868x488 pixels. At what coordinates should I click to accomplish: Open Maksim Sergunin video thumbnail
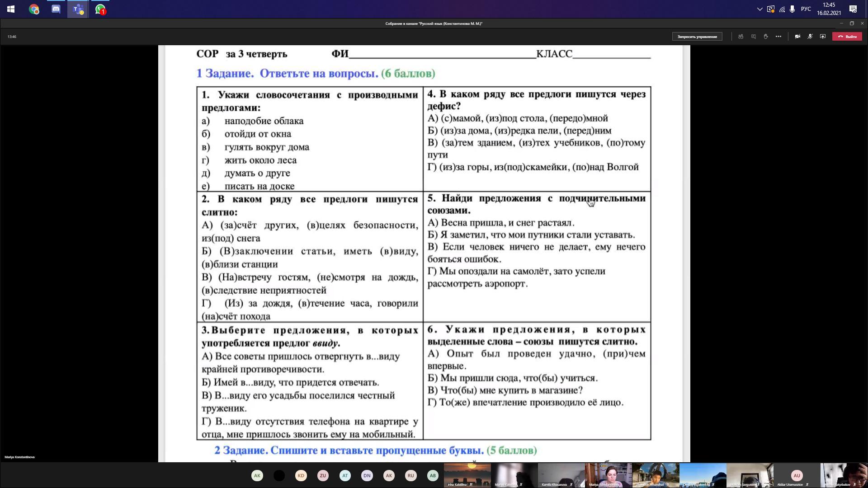(x=749, y=475)
